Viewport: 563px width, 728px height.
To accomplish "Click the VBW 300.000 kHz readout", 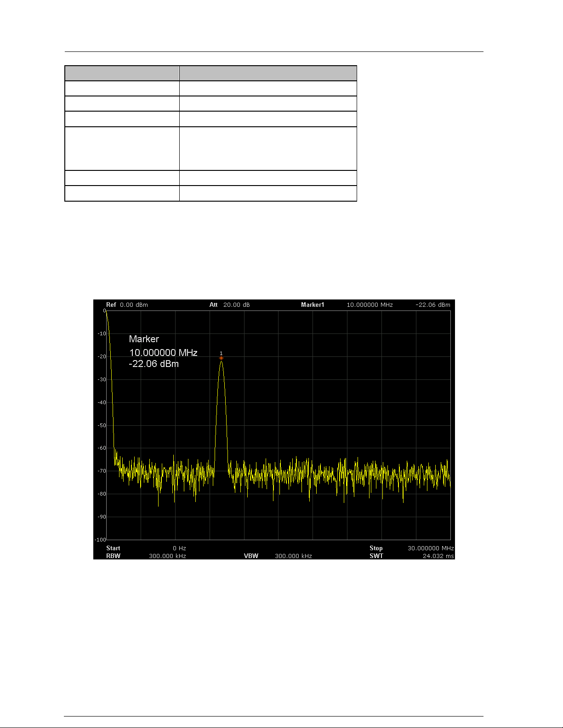I will pos(278,556).
